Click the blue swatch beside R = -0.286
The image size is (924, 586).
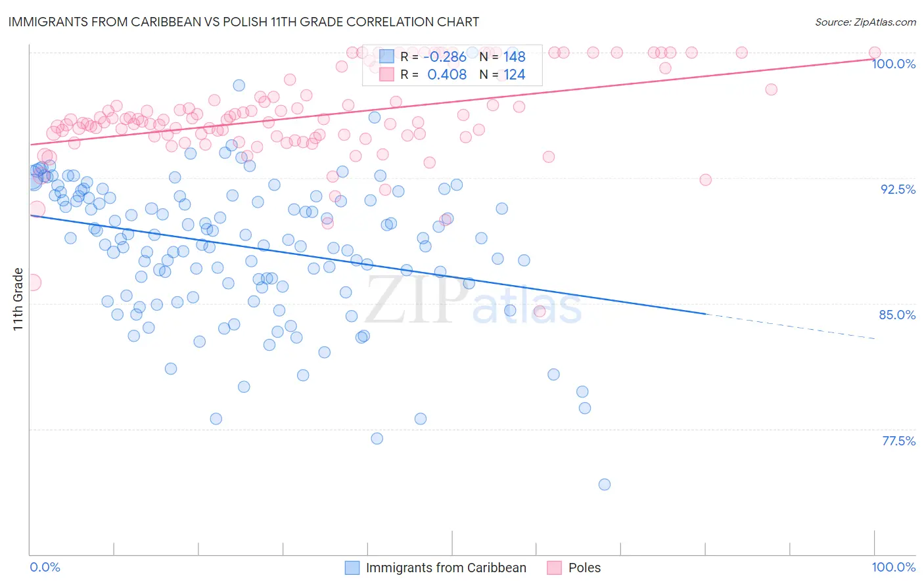coord(386,57)
